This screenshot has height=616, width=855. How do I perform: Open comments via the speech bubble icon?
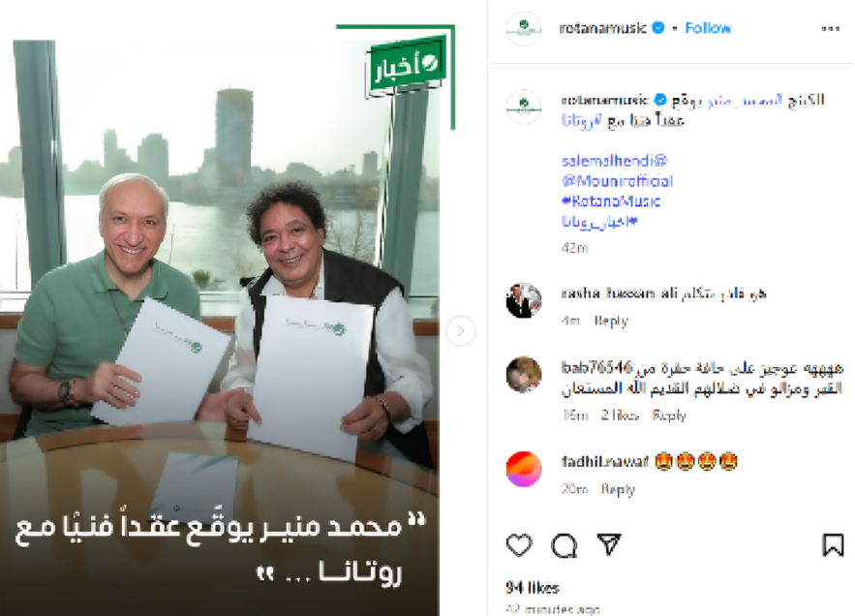pyautogui.click(x=564, y=545)
